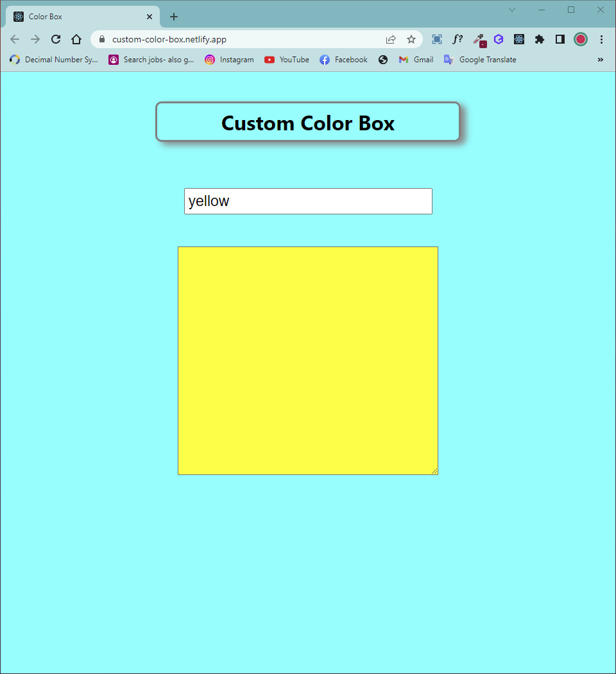Click the Custom Color Box heading
This screenshot has height=674, width=616.
(x=308, y=123)
